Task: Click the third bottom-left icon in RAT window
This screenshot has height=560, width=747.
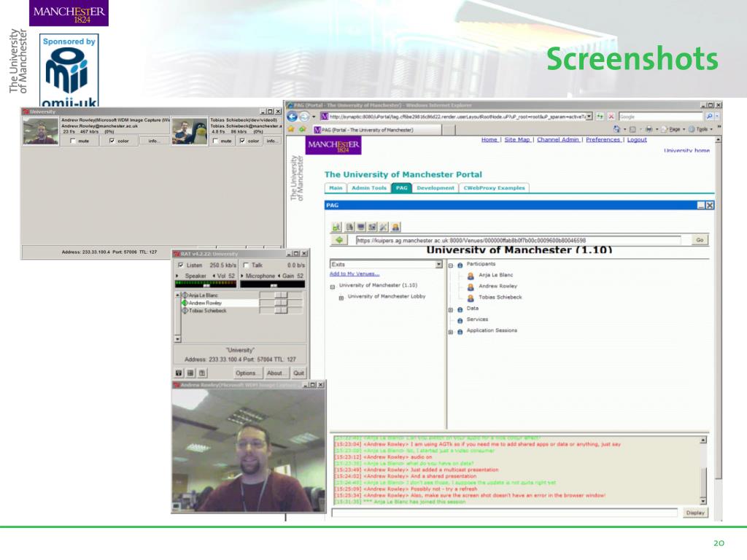Action: [x=202, y=373]
